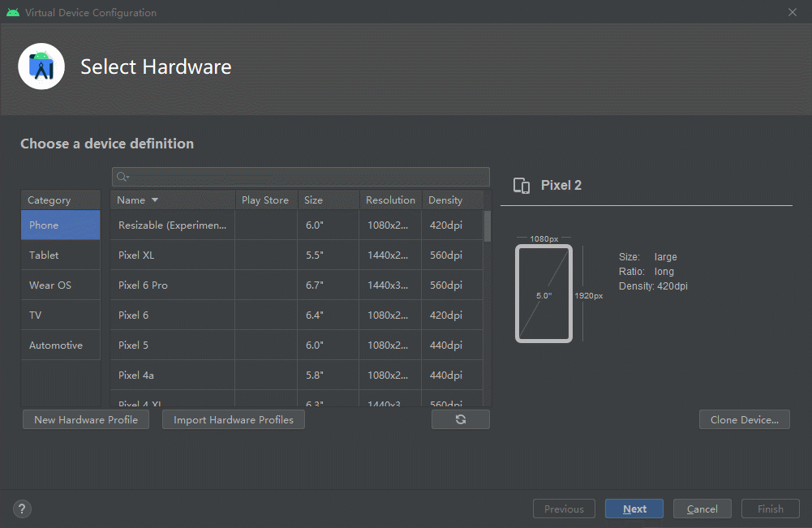Sort device list by Size column

(x=328, y=200)
